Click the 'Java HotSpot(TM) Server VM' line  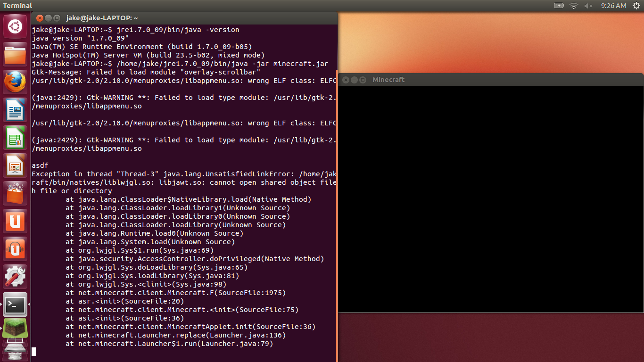pos(148,55)
